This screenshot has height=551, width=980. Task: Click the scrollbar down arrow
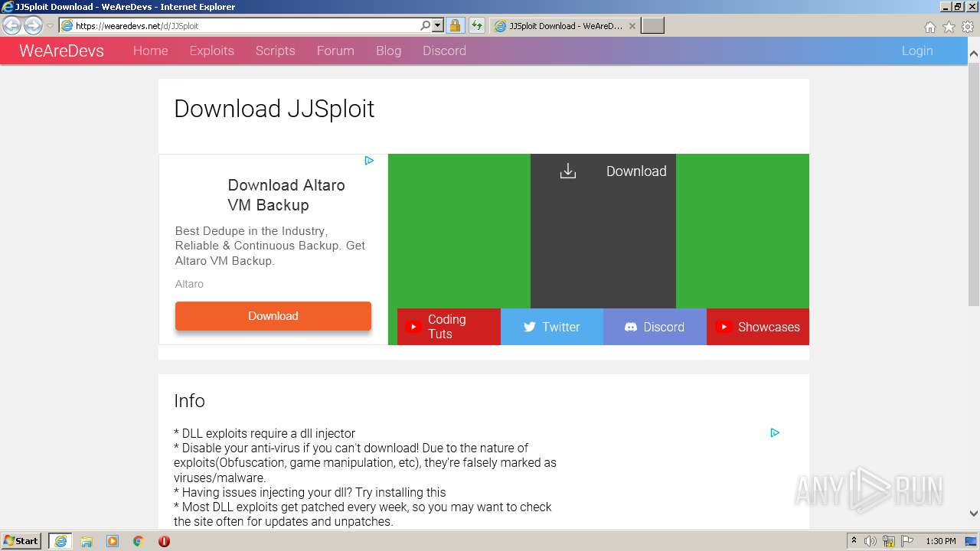974,514
